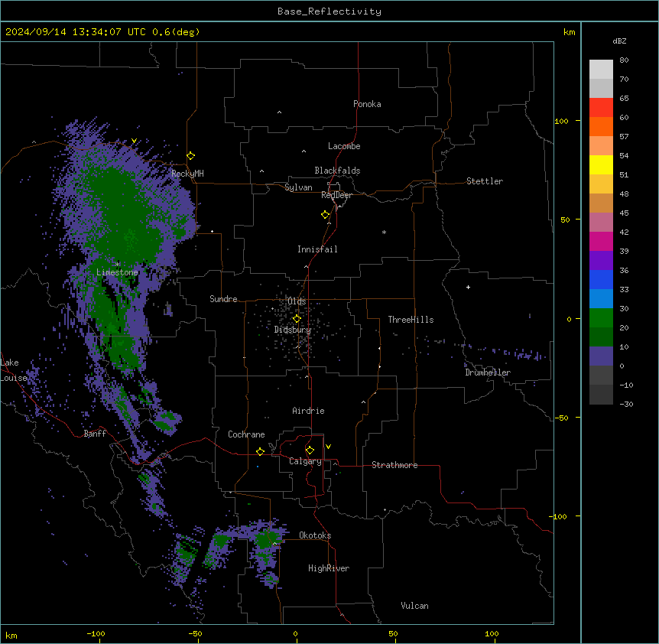Pick the slate blue 0-10 dBZ legend swatch
Image resolution: width=659 pixels, height=644 pixels.
601,356
